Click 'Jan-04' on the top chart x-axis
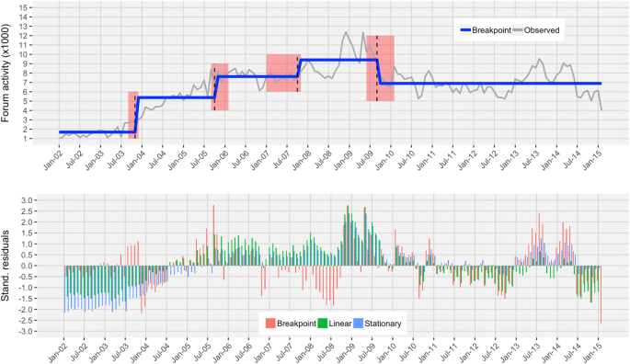 [x=136, y=160]
